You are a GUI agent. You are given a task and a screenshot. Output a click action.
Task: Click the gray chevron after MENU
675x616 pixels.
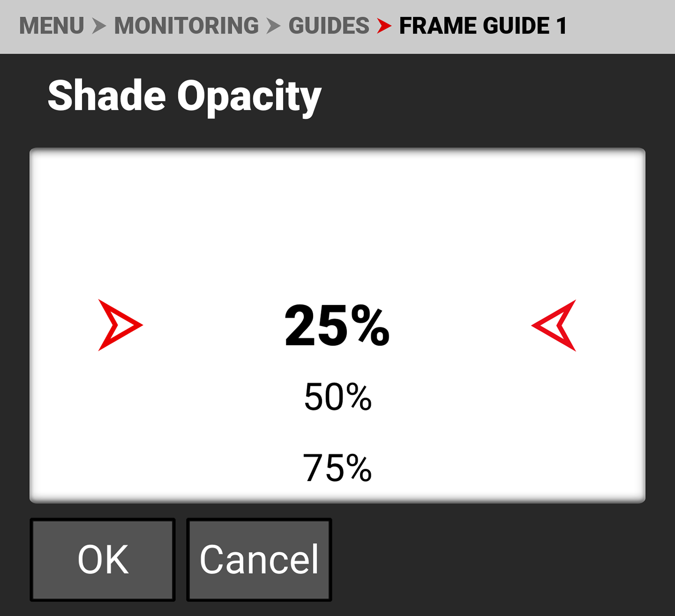(99, 26)
